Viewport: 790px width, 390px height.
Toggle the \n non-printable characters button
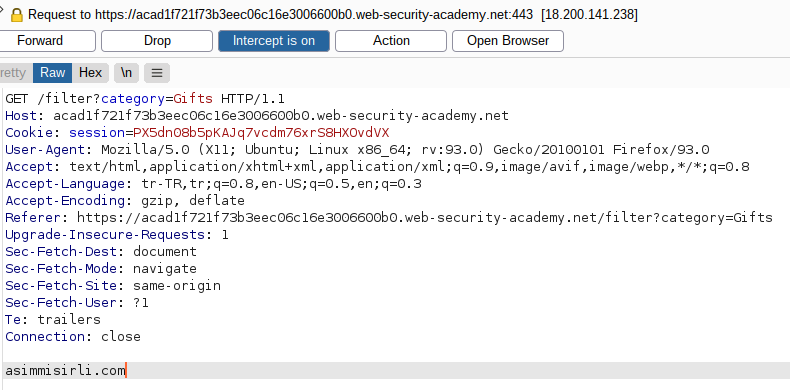click(x=126, y=73)
